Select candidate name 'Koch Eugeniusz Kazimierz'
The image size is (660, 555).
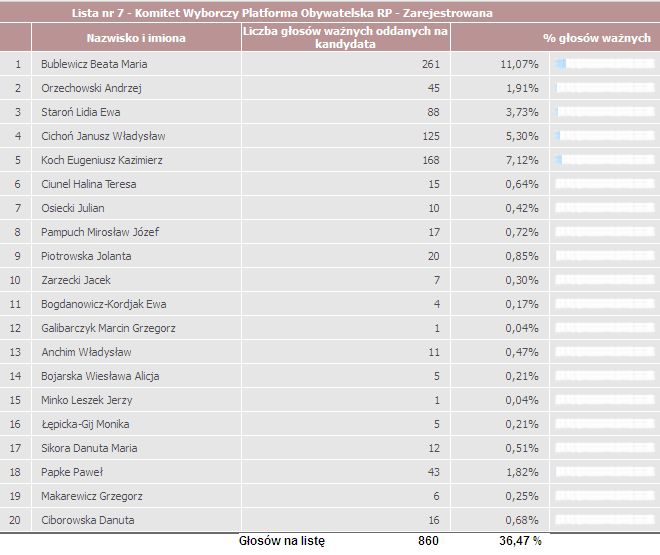[x=102, y=160]
